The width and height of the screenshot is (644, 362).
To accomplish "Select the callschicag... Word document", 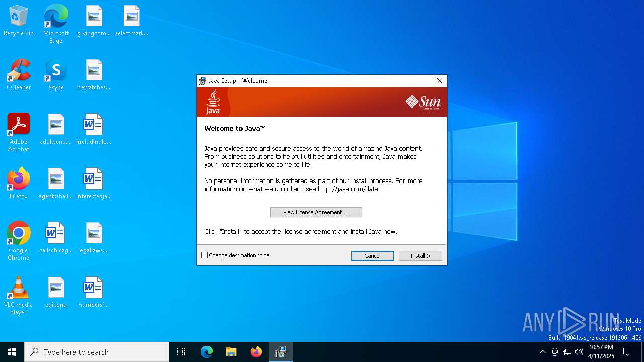I will click(x=56, y=238).
